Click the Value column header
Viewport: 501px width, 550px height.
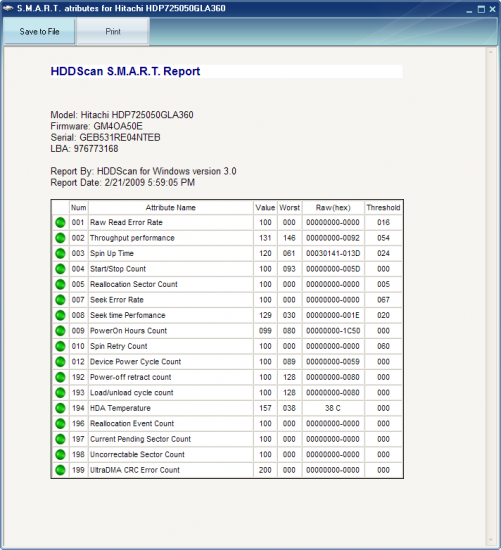[265, 208]
